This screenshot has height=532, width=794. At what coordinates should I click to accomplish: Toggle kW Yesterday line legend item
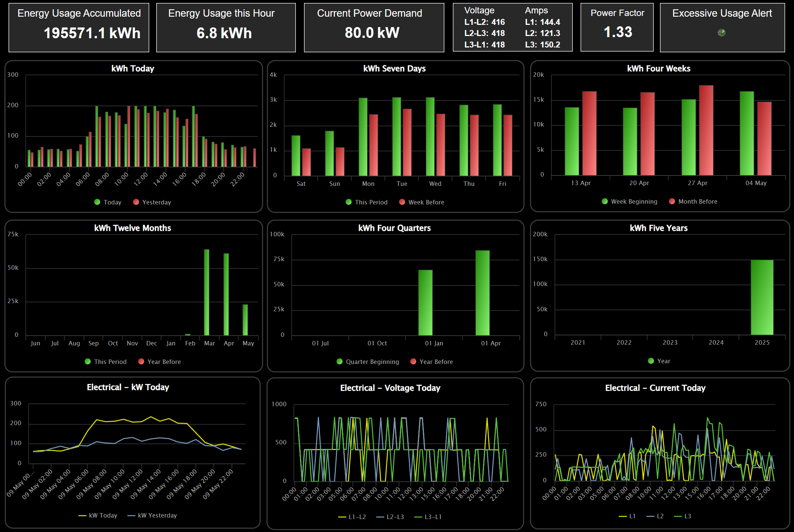point(152,515)
